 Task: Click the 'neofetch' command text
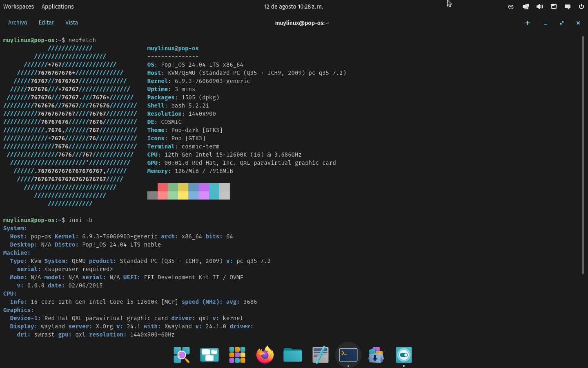(x=82, y=40)
